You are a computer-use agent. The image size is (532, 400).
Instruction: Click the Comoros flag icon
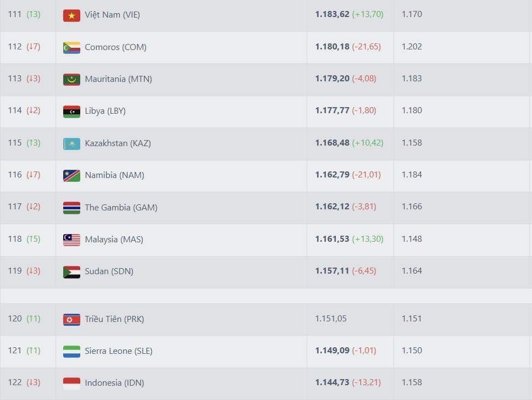point(71,47)
